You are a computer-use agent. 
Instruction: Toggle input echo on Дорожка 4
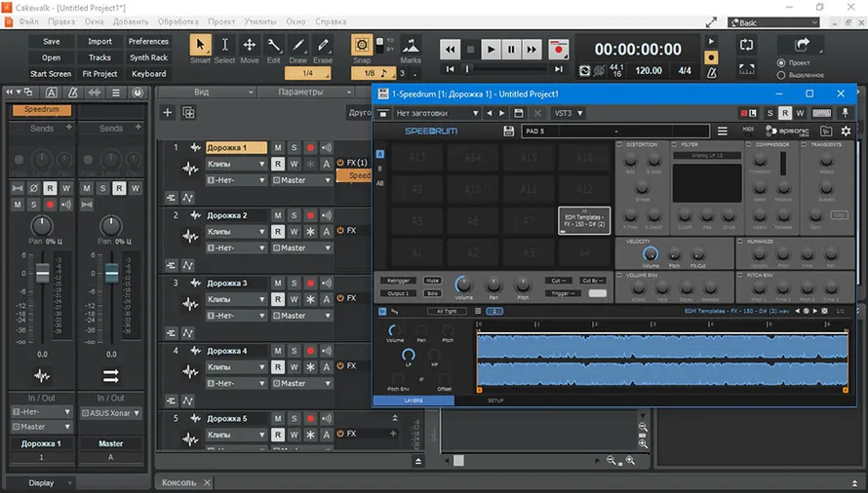click(x=326, y=351)
